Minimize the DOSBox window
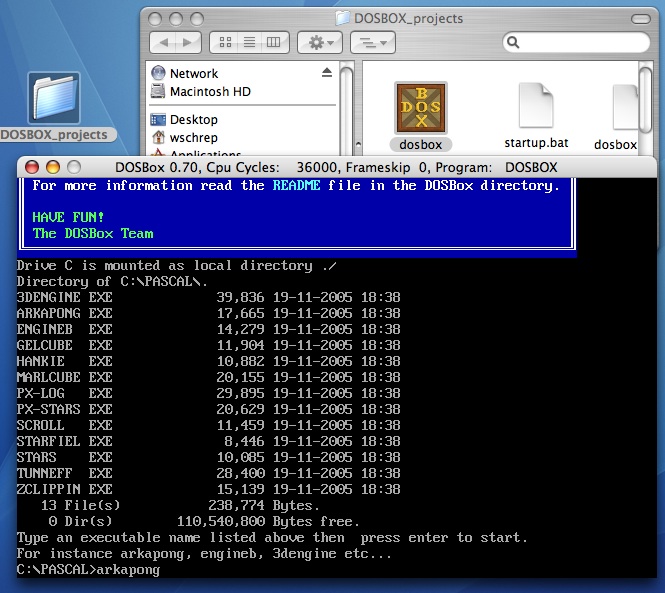The width and height of the screenshot is (665, 593). [53, 167]
